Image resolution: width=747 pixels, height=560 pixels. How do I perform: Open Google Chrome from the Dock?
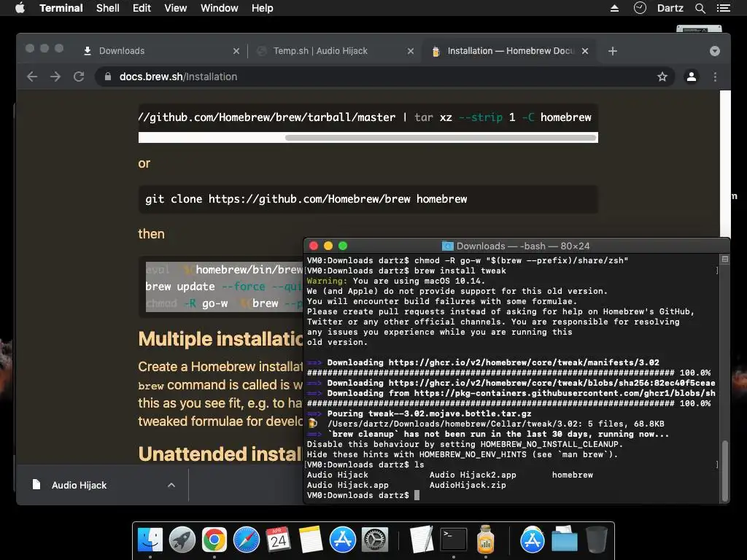(214, 540)
